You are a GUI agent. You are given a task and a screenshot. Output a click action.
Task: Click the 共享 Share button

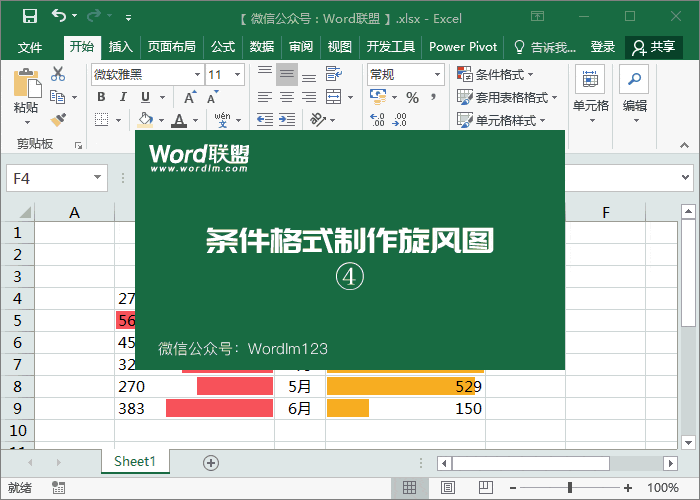[654, 47]
